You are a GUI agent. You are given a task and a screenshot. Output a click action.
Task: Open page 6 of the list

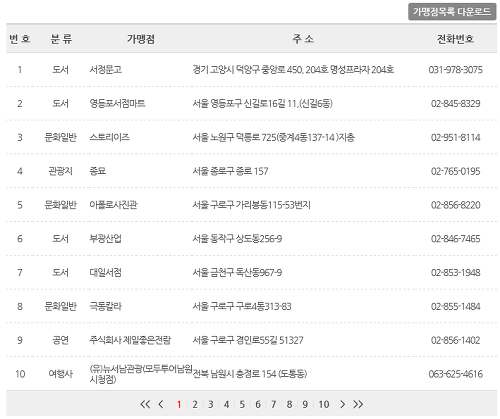coord(258,404)
